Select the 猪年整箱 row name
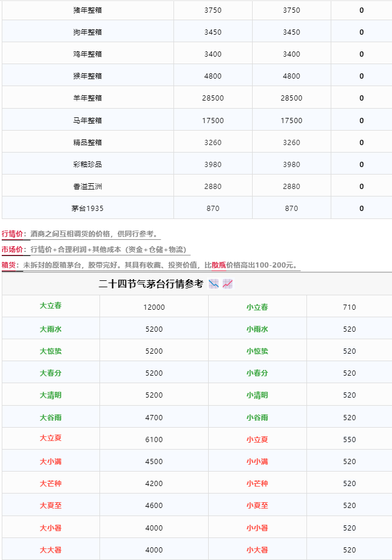Viewport: 392px width, 560px height. point(87,10)
